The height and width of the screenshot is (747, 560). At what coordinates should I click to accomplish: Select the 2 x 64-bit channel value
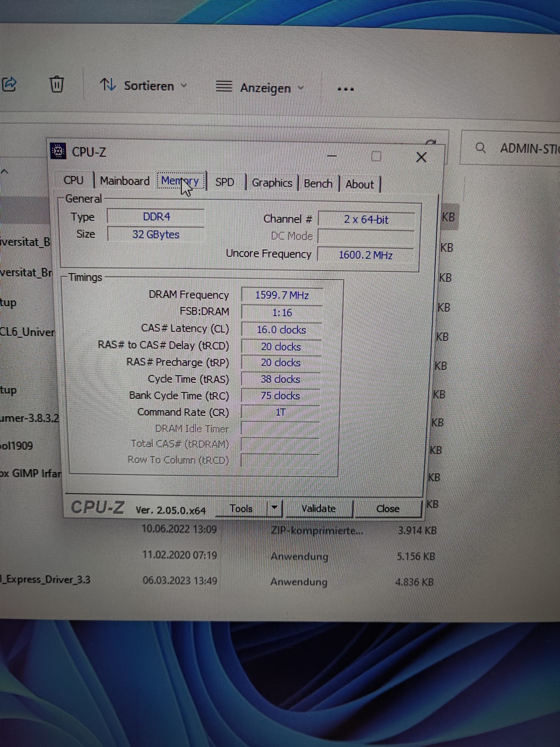point(366,219)
